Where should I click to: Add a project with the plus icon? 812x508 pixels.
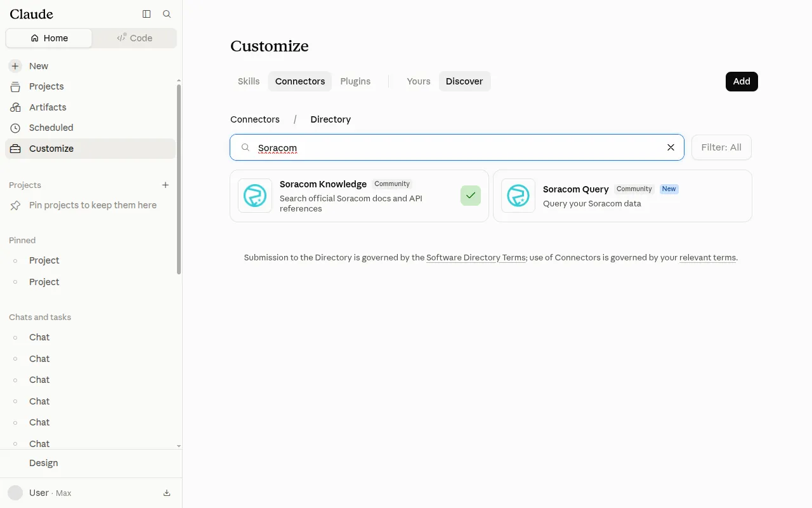[x=166, y=185]
